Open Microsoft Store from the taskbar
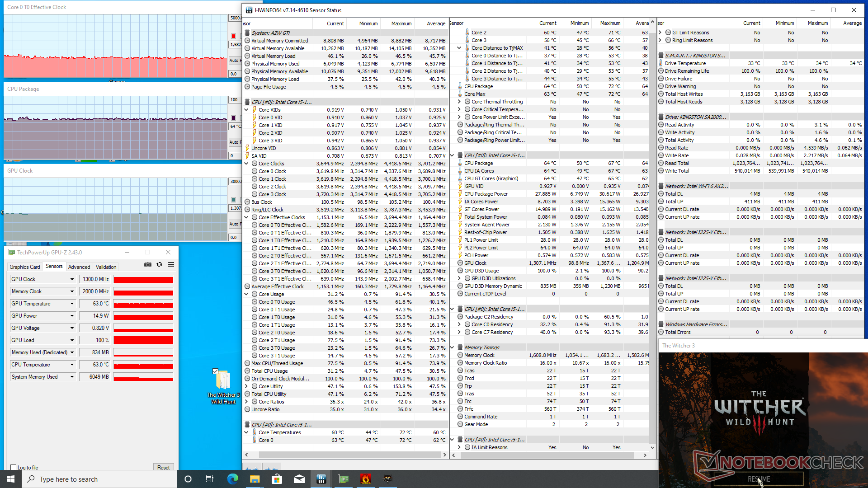 pos(277,479)
